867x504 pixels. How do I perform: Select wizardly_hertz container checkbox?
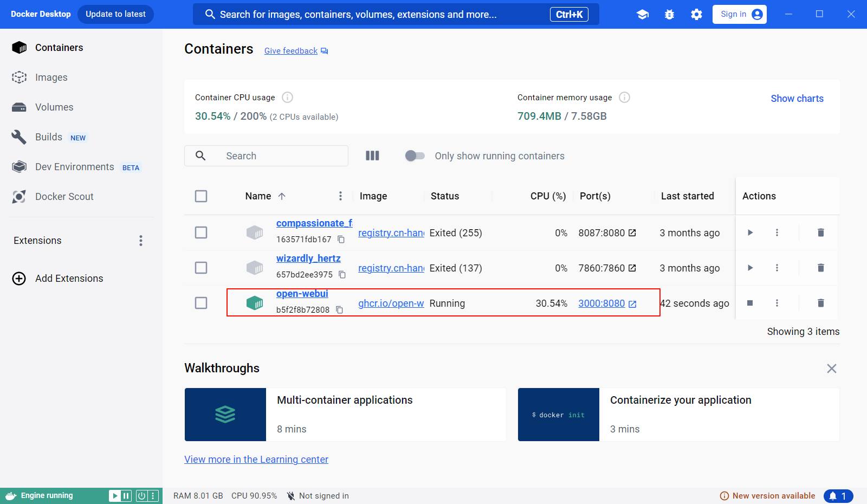[201, 268]
